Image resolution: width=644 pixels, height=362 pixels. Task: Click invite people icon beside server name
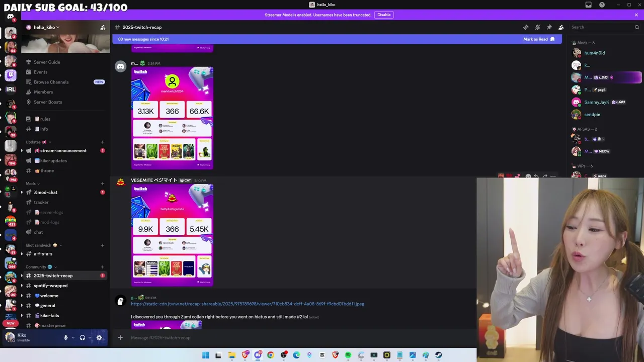pos(103,27)
